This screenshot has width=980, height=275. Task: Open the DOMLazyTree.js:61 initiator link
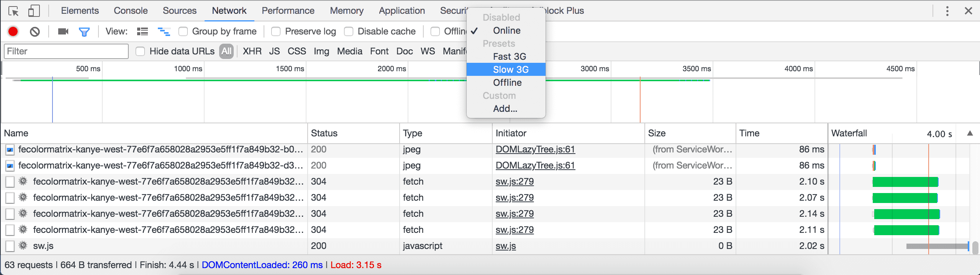click(535, 149)
